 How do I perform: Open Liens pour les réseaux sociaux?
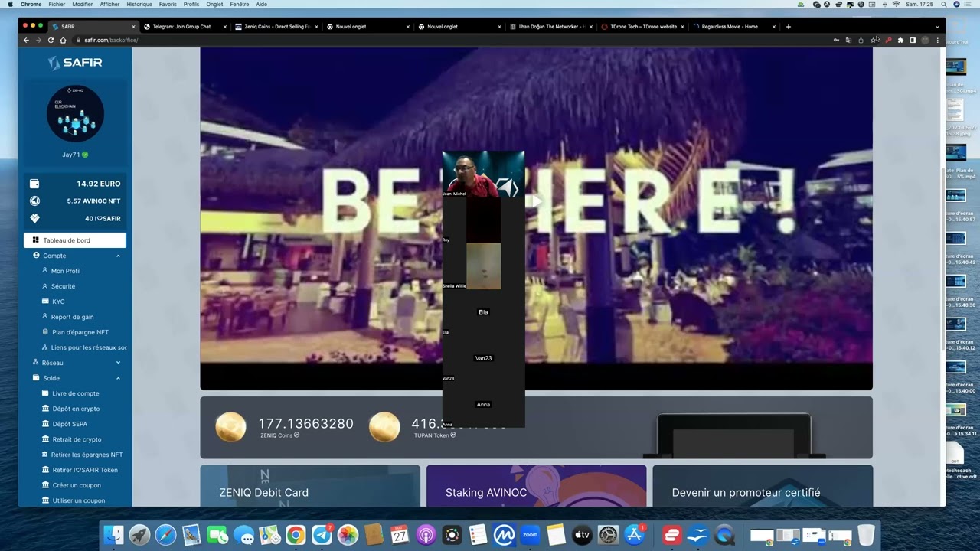tap(84, 347)
